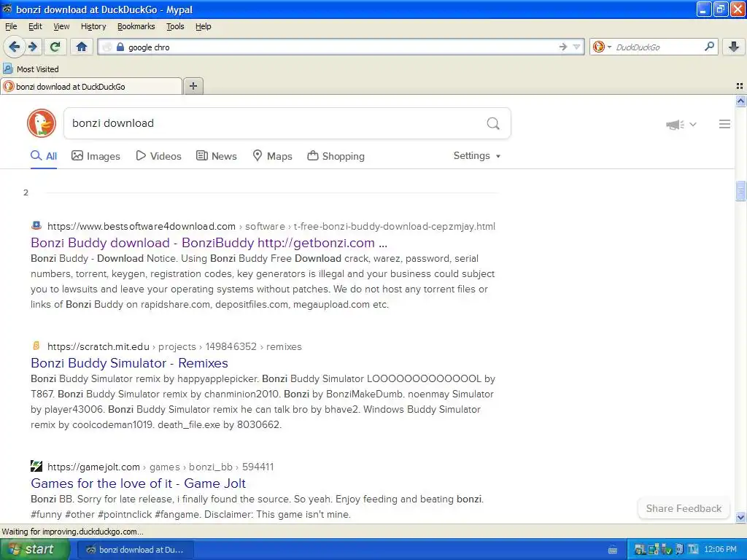Click the Mypal raccoon title bar icon
747x560 pixels.
[7, 9]
